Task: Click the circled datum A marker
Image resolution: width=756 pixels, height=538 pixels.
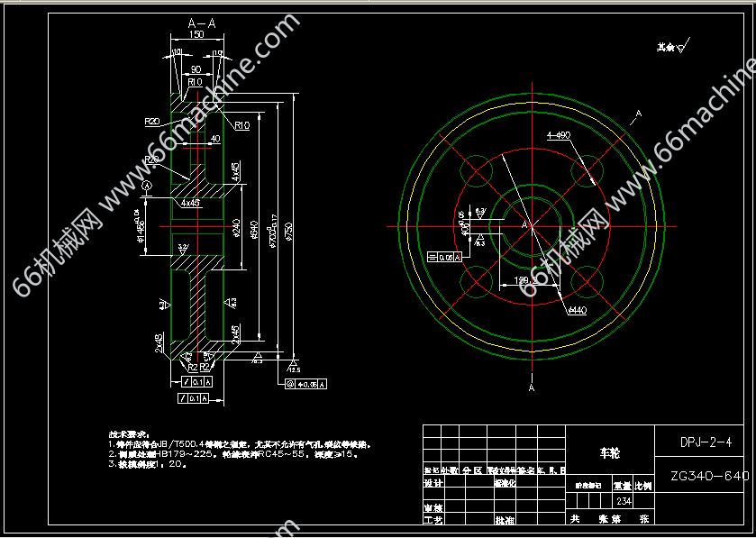Action: pyautogui.click(x=147, y=184)
